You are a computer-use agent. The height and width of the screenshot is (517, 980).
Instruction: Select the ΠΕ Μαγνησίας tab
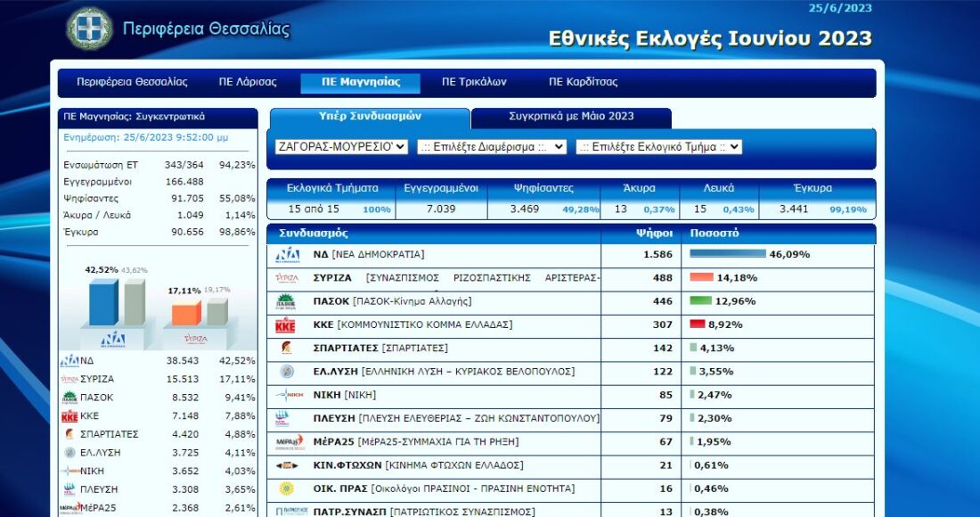[361, 83]
